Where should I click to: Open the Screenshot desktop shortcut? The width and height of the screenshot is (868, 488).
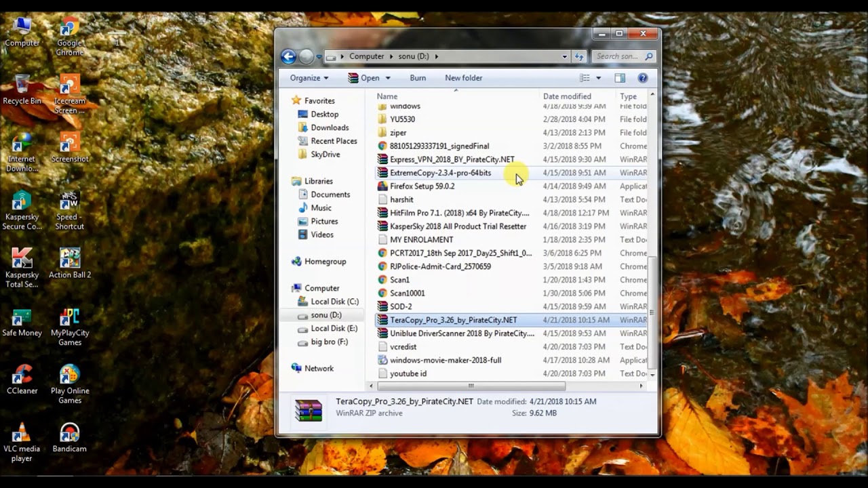point(69,148)
